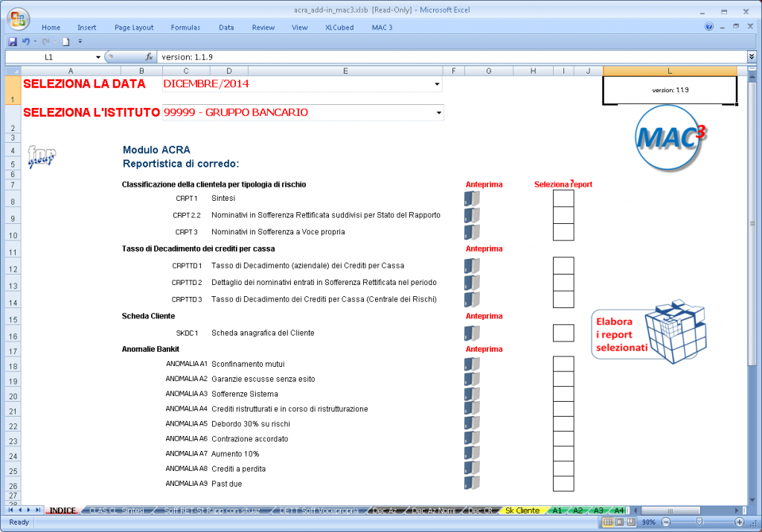Click Elabora i report selezionati button
The width and height of the screenshot is (762, 532).
[649, 333]
